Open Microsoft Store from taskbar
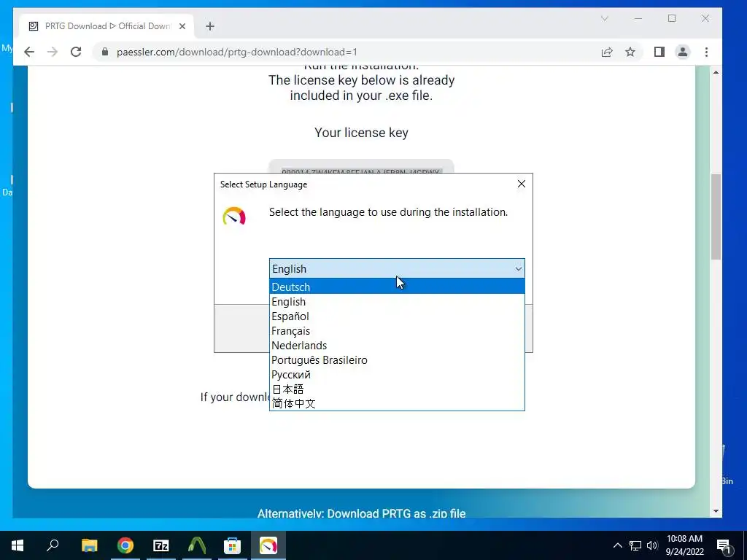This screenshot has height=560, width=747. (x=233, y=545)
